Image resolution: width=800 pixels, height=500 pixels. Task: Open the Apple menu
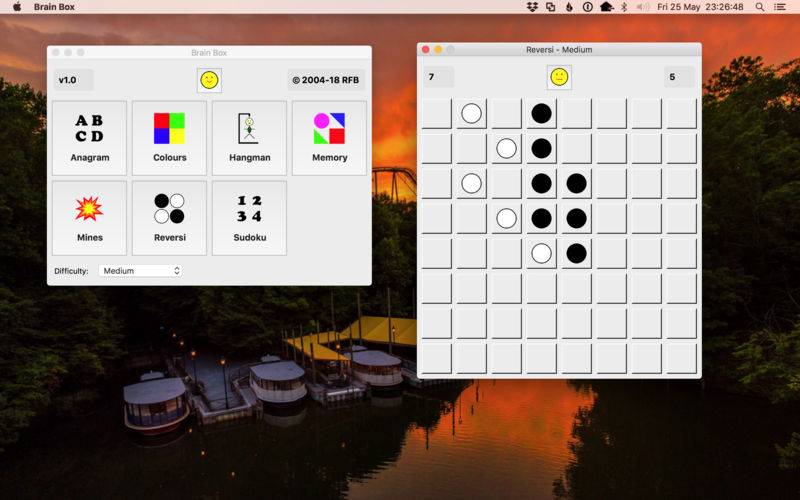click(x=17, y=7)
